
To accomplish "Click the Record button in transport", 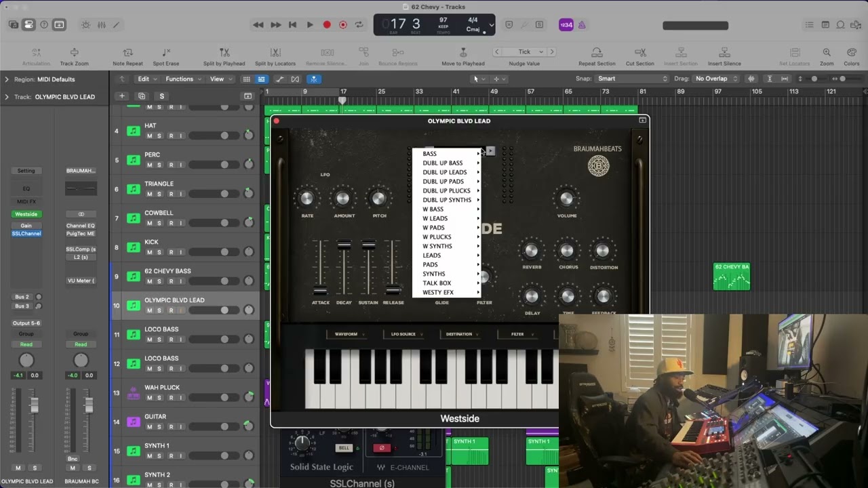I will 327,25.
